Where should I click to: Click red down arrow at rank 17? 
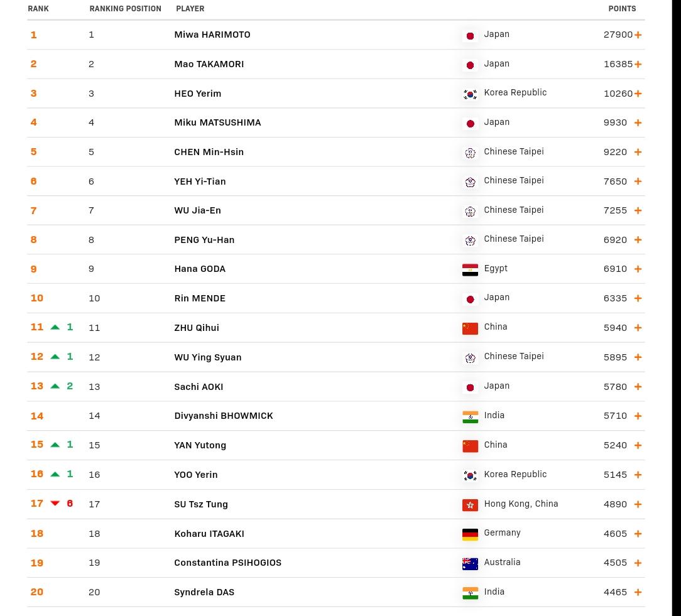pyautogui.click(x=55, y=504)
